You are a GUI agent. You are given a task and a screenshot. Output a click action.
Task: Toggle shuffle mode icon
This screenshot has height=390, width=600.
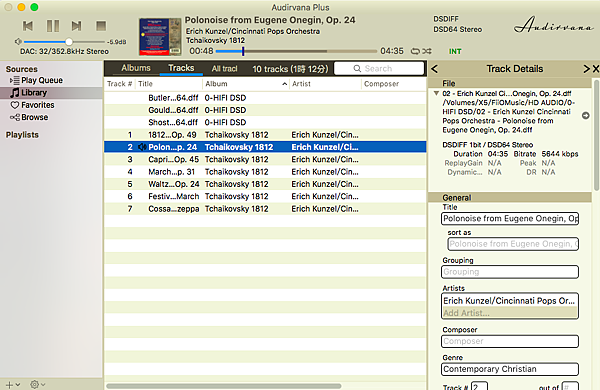(427, 51)
